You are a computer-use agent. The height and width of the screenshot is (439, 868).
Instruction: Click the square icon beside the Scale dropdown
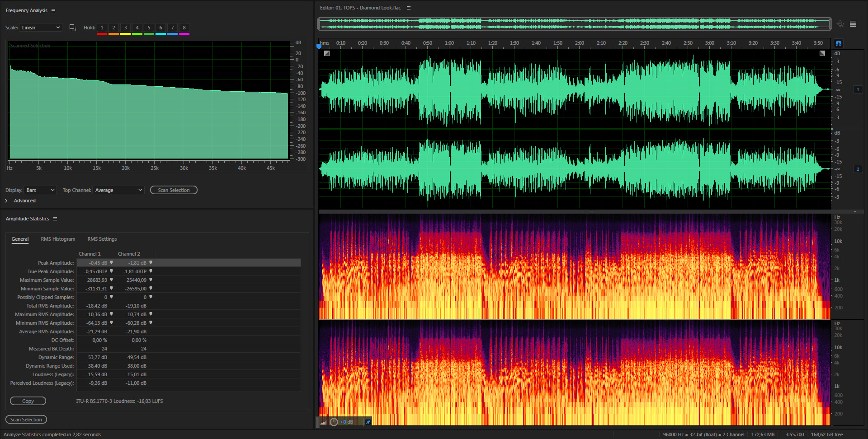(72, 28)
